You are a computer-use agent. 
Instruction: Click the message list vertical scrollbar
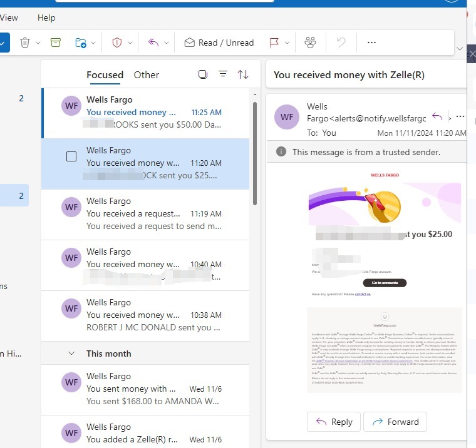pos(255,154)
